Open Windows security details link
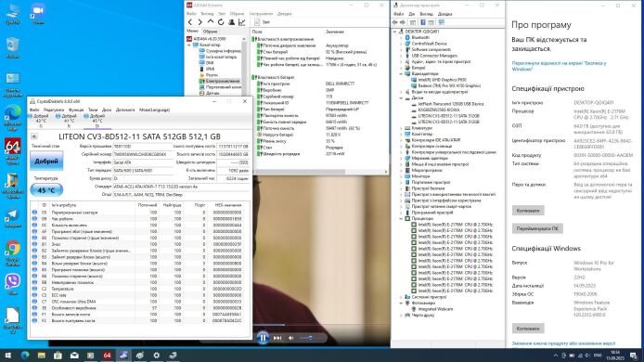 559,66
